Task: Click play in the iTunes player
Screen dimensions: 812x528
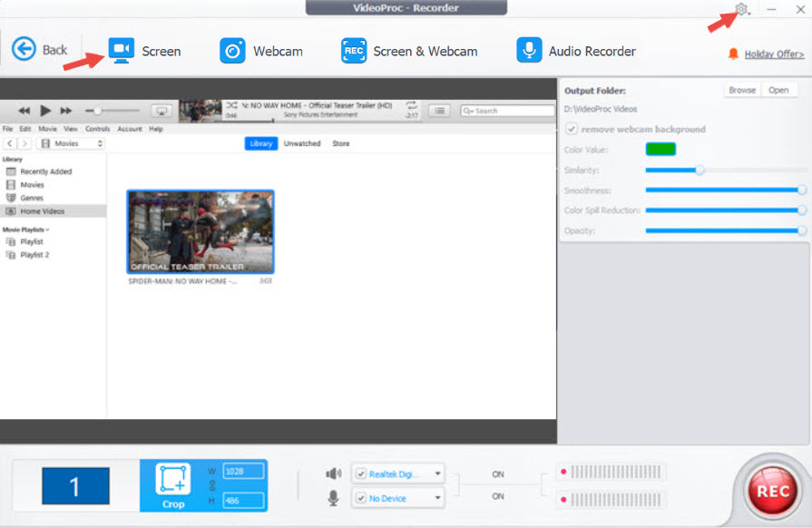Action: [45, 111]
